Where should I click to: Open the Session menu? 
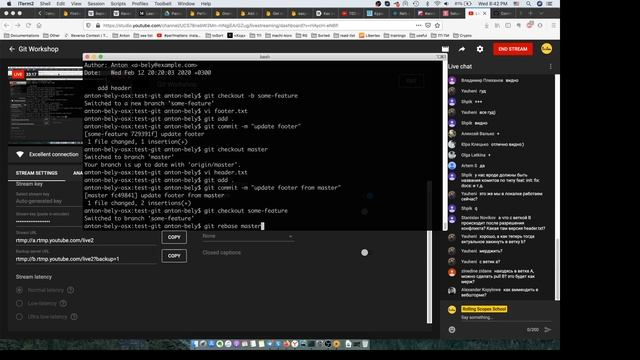click(x=96, y=3)
